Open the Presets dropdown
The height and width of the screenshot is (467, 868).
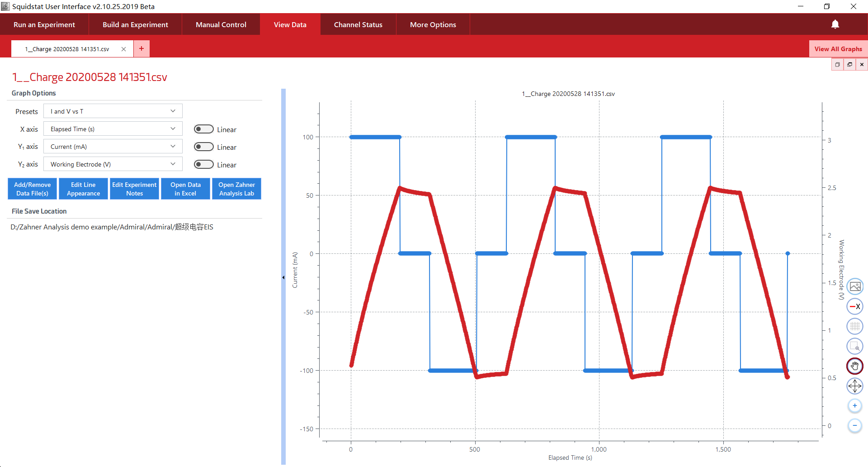tap(113, 111)
